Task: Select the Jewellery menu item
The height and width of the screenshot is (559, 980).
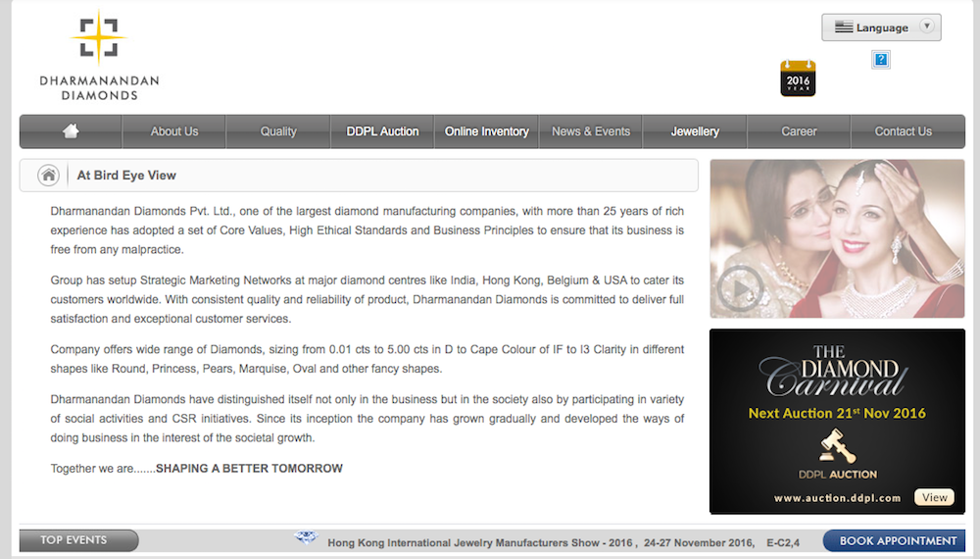Action: [x=695, y=131]
